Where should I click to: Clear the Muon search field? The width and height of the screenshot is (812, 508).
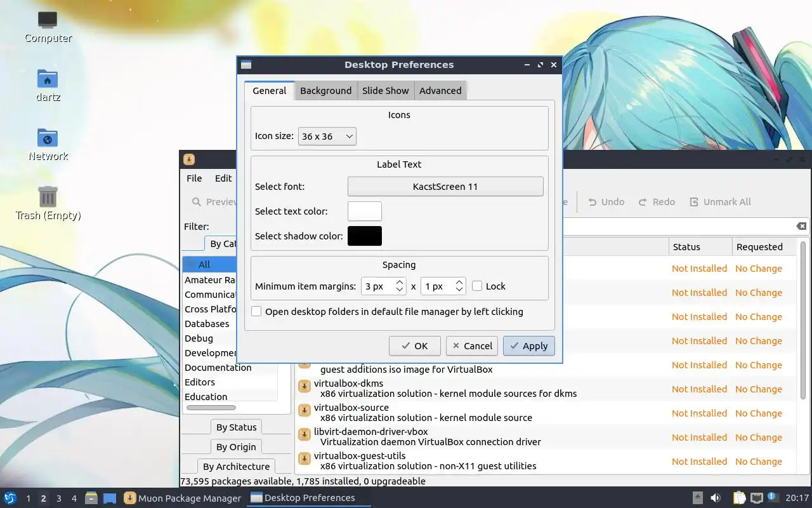(802, 226)
